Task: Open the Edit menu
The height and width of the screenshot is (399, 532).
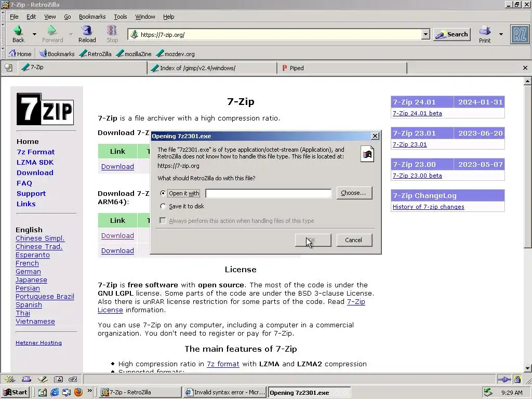Action: point(31,17)
